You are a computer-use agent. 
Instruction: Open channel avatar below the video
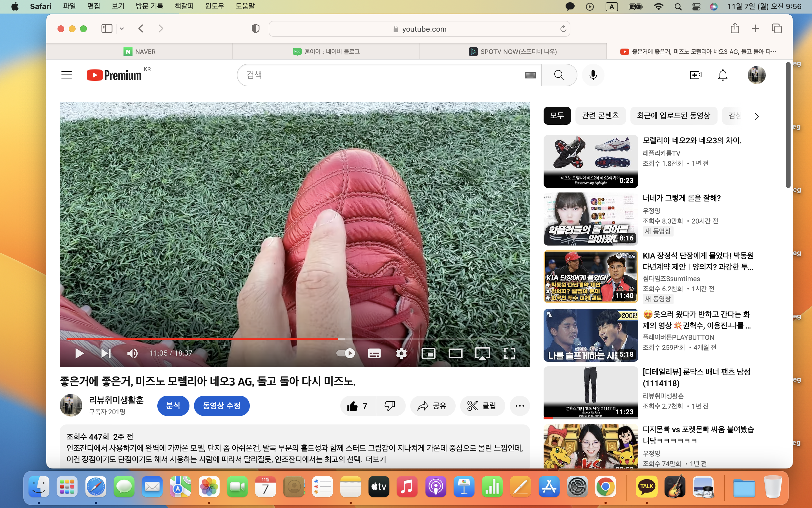coord(71,405)
